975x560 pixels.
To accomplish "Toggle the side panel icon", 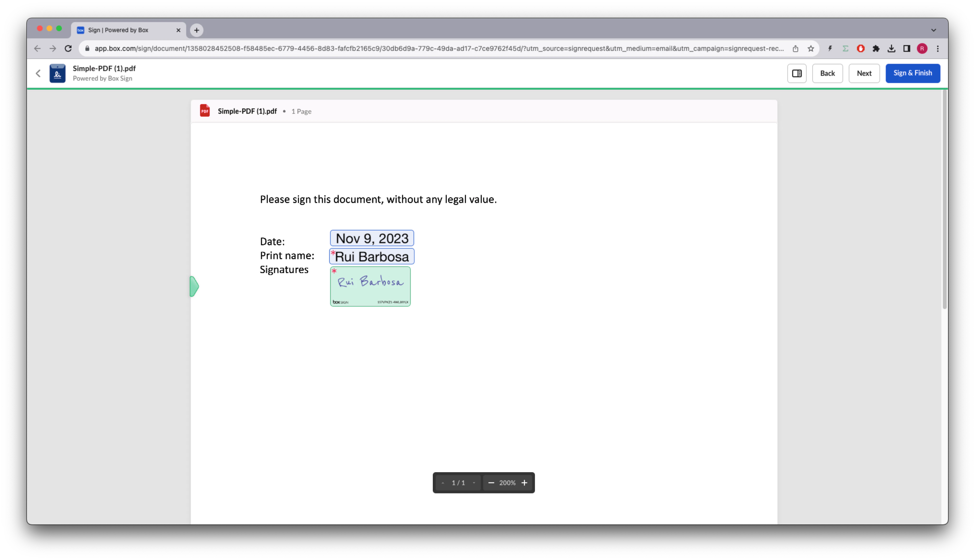I will 797,73.
